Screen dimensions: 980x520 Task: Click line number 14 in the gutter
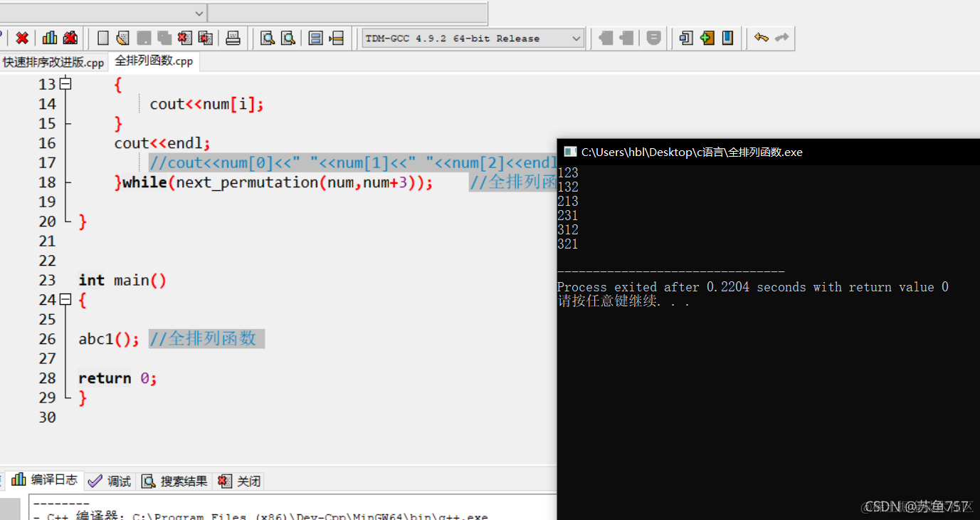pos(47,104)
